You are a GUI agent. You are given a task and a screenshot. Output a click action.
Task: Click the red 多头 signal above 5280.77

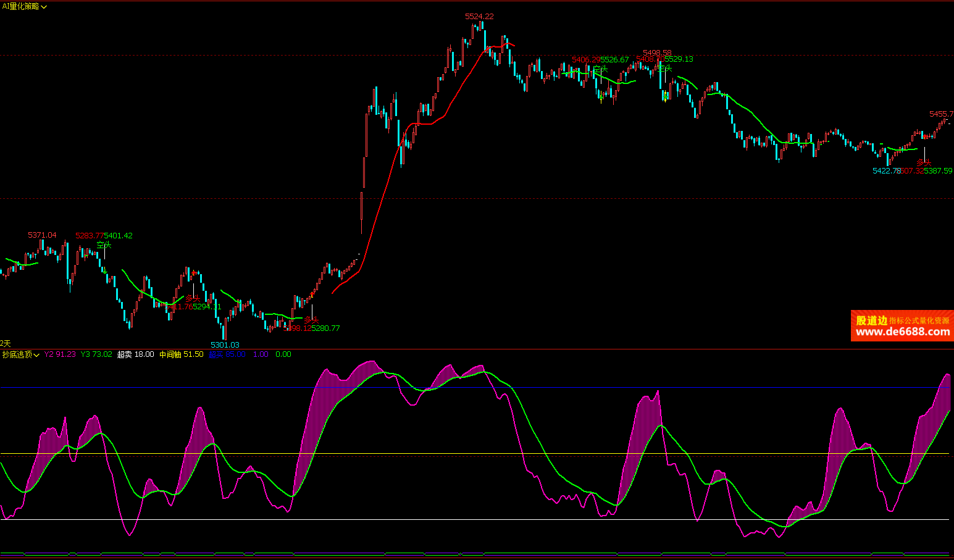(311, 320)
